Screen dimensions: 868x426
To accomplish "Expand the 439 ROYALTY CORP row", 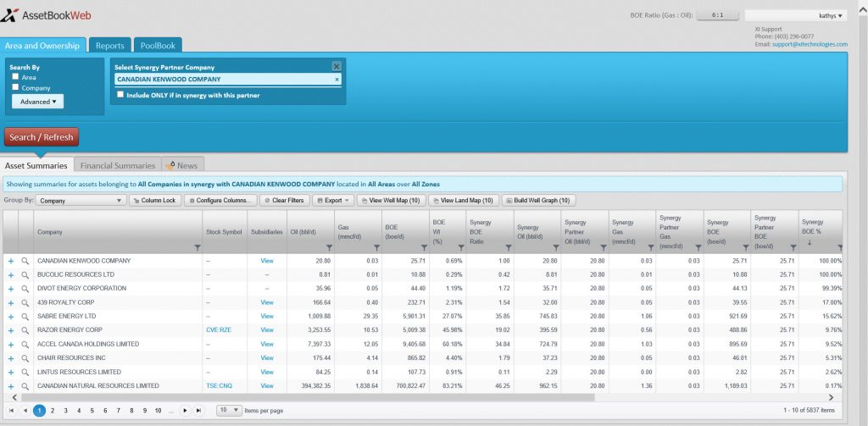I will pyautogui.click(x=10, y=302).
